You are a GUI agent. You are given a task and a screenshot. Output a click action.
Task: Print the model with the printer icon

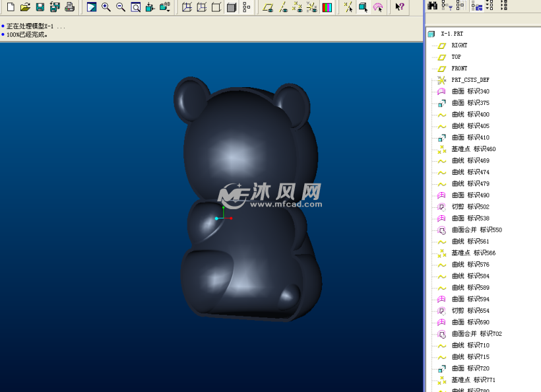click(70, 7)
